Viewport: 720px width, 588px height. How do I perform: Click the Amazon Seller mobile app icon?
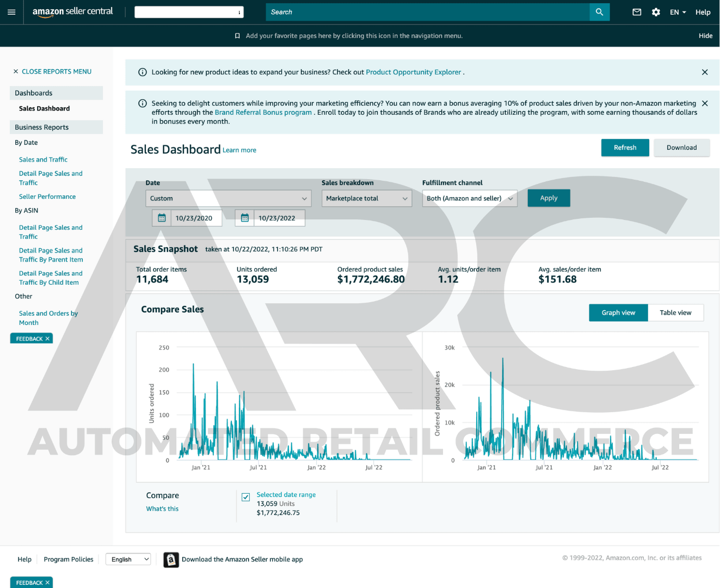coord(171,560)
